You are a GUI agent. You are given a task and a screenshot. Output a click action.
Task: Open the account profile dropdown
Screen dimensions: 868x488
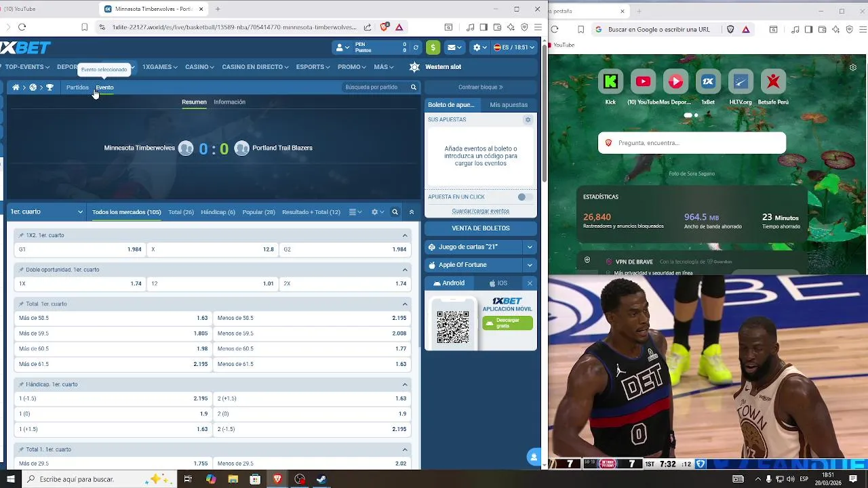point(342,47)
